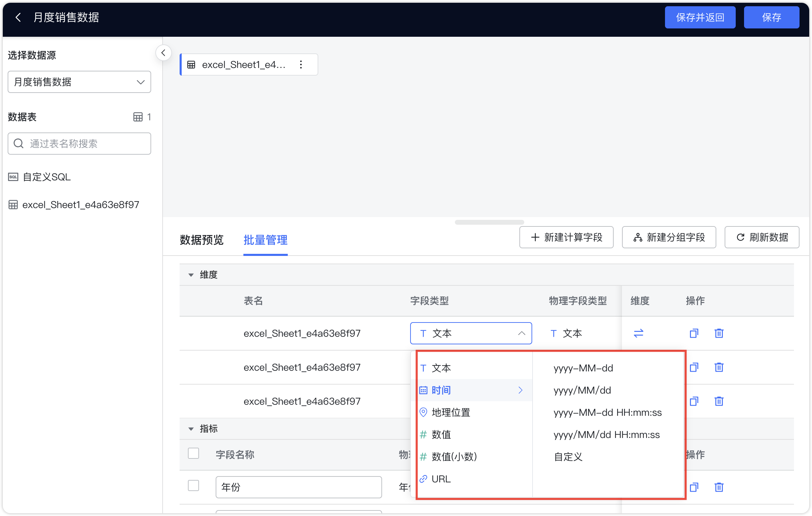Click the 保存并返回 button
Viewport: 812px width, 516px height.
(x=700, y=17)
